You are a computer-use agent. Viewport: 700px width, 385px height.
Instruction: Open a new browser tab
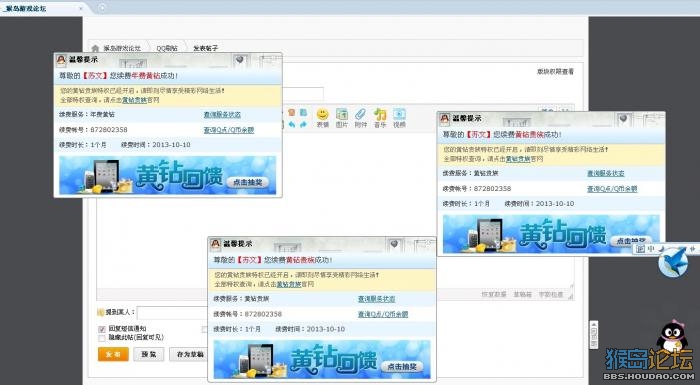pos(102,8)
